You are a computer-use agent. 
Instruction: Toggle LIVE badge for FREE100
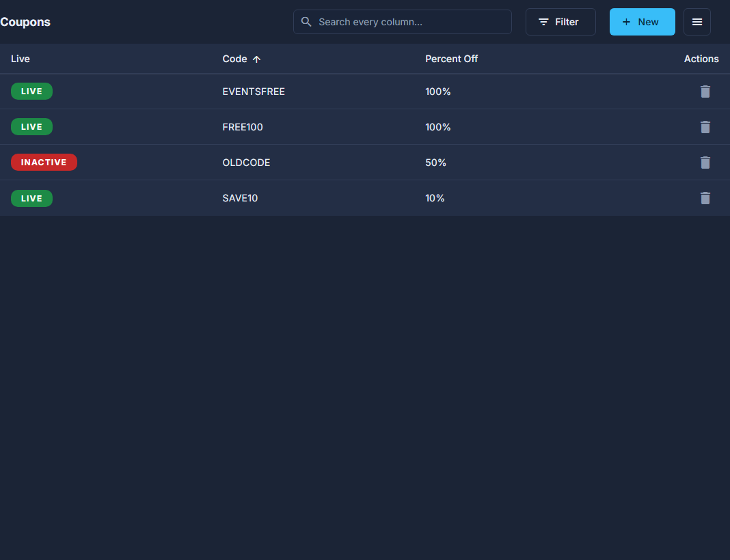[31, 126]
